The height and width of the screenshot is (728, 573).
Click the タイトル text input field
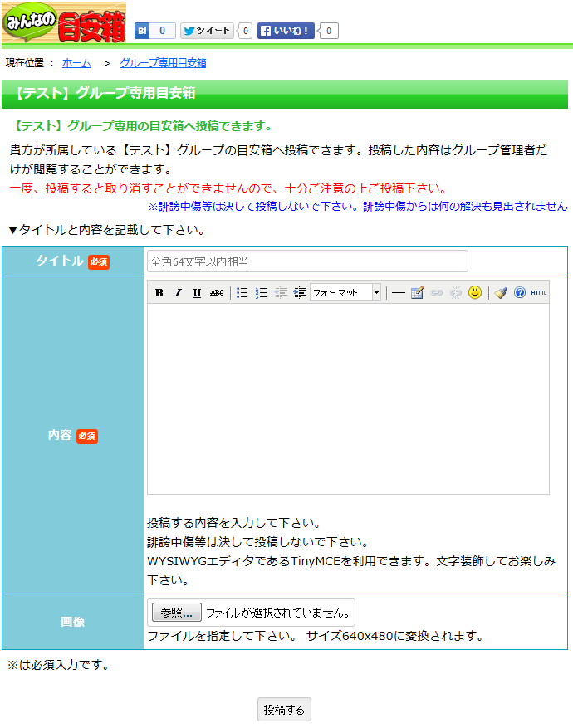point(307,261)
